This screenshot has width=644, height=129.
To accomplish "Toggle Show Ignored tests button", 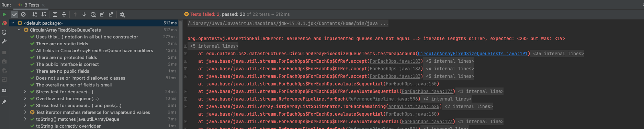I will (23, 14).
